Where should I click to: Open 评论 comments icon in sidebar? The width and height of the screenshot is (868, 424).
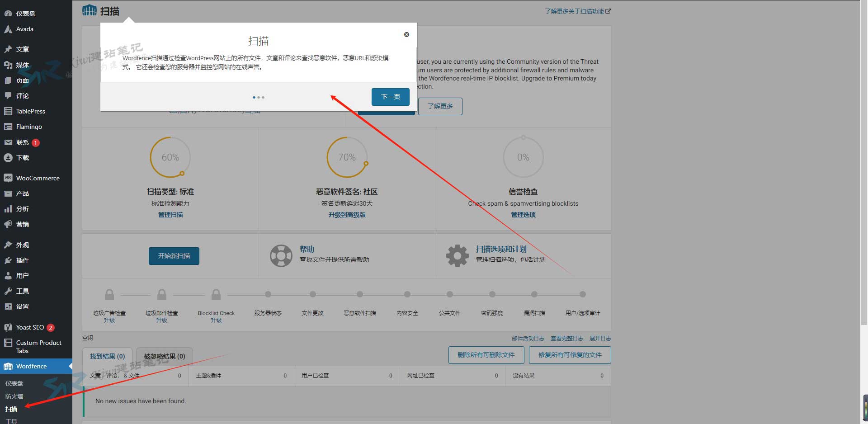(8, 96)
